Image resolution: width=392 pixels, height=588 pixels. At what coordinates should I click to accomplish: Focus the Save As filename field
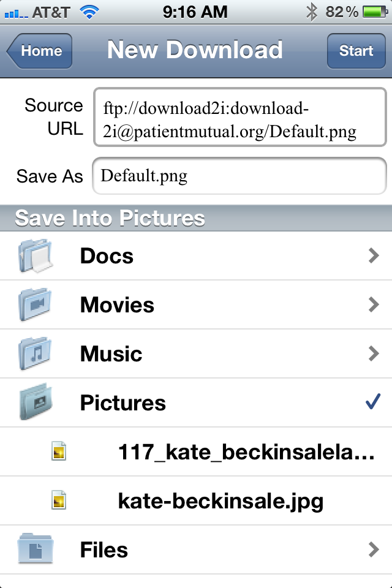pos(239,176)
